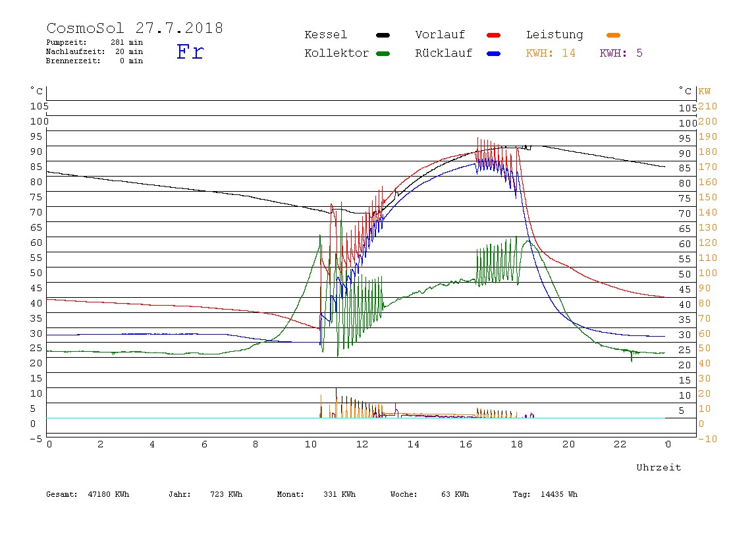Viewport: 756px width, 535px height.
Task: Click the blue Rücklauf legend swatch
Action: pyautogui.click(x=494, y=53)
